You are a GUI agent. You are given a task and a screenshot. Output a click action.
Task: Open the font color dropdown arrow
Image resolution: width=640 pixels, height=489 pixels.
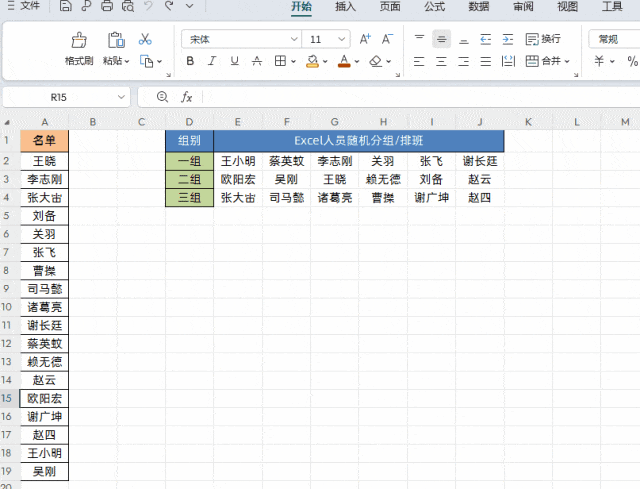click(357, 62)
